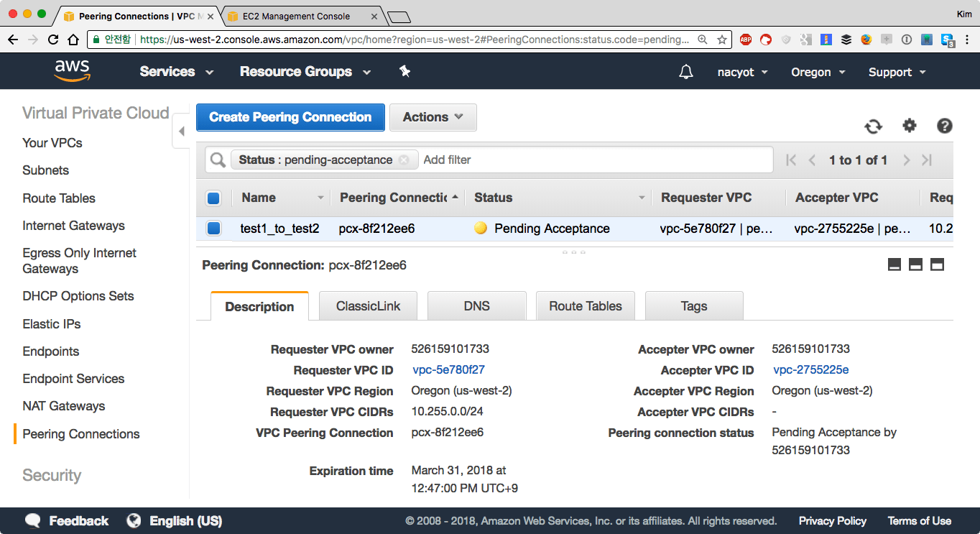Remove the pending-acceptance status filter

pos(404,160)
